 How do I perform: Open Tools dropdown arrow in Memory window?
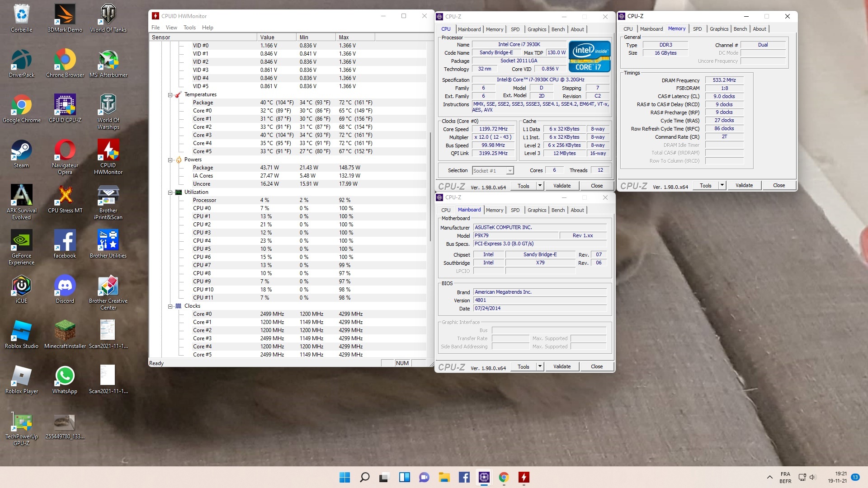(x=722, y=185)
